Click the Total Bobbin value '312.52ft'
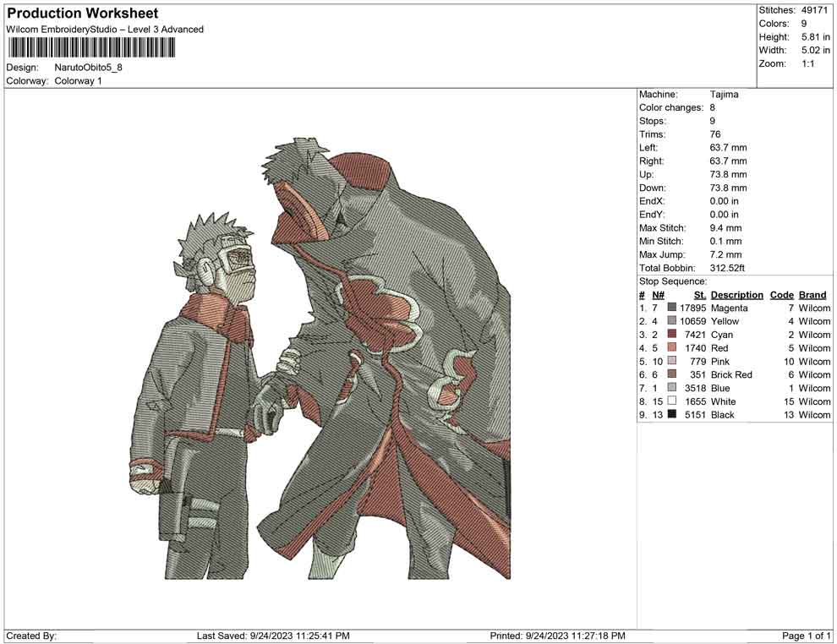837x644 pixels. pos(727,268)
